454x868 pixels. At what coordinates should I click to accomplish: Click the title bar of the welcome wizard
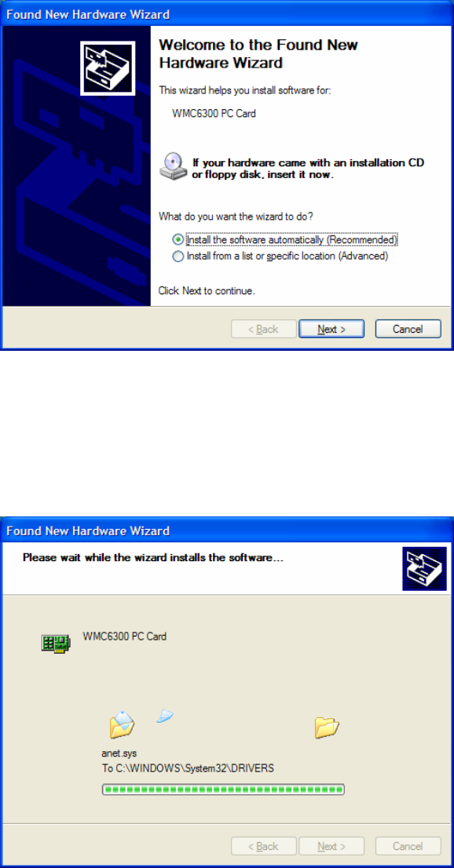pyautogui.click(x=227, y=14)
